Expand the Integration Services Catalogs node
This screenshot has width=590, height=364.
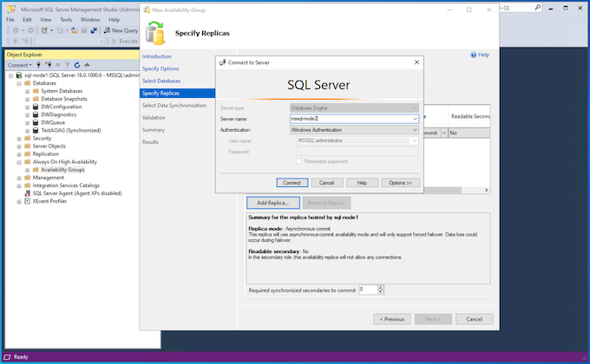pos(19,186)
